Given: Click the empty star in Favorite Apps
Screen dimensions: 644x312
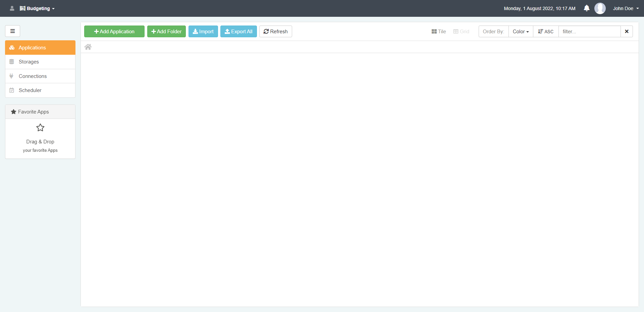Looking at the screenshot, I should point(40,128).
